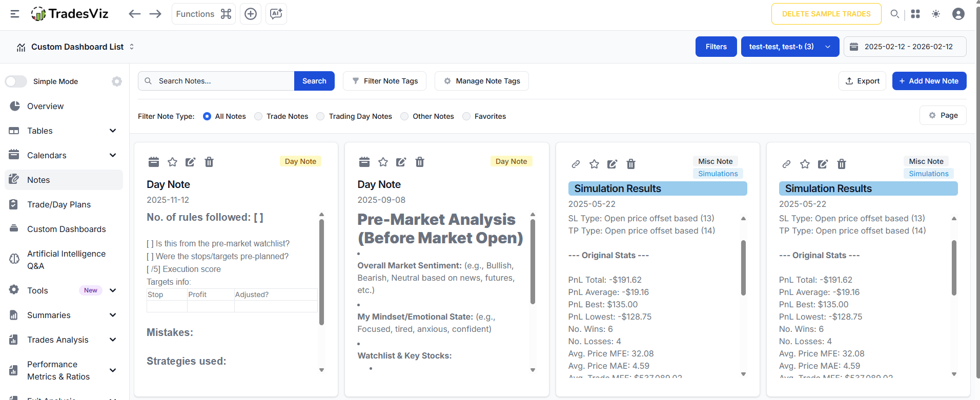Click the blue Search button

(314, 81)
